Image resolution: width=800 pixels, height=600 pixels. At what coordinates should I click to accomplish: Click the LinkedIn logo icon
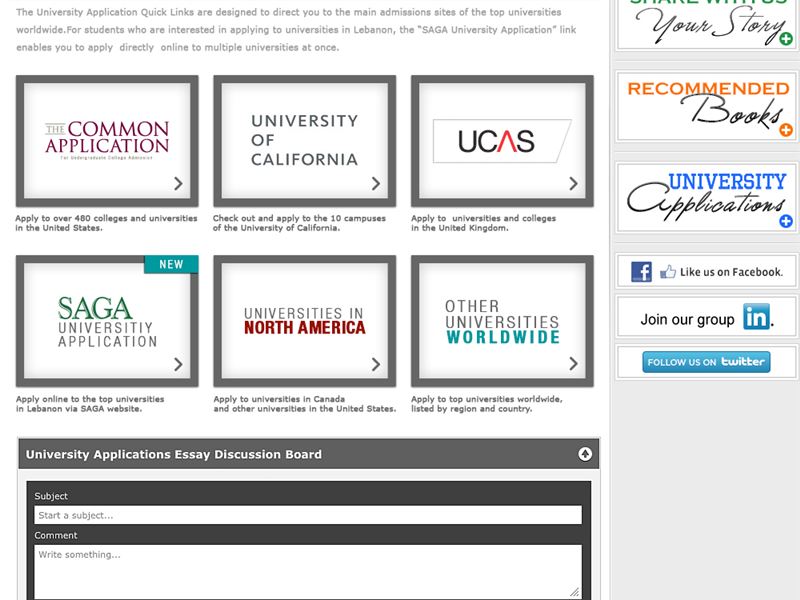click(756, 317)
